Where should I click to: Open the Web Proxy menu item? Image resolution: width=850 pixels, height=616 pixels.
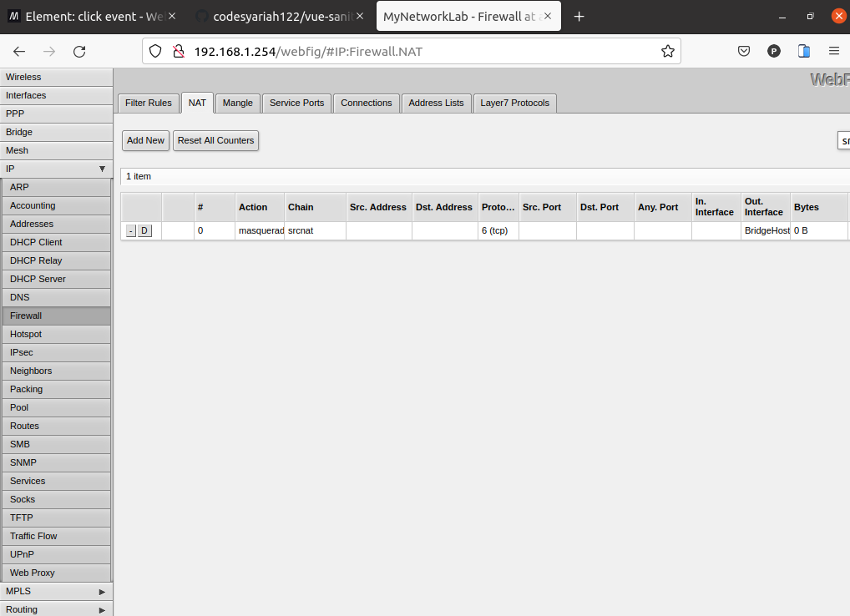coord(57,573)
